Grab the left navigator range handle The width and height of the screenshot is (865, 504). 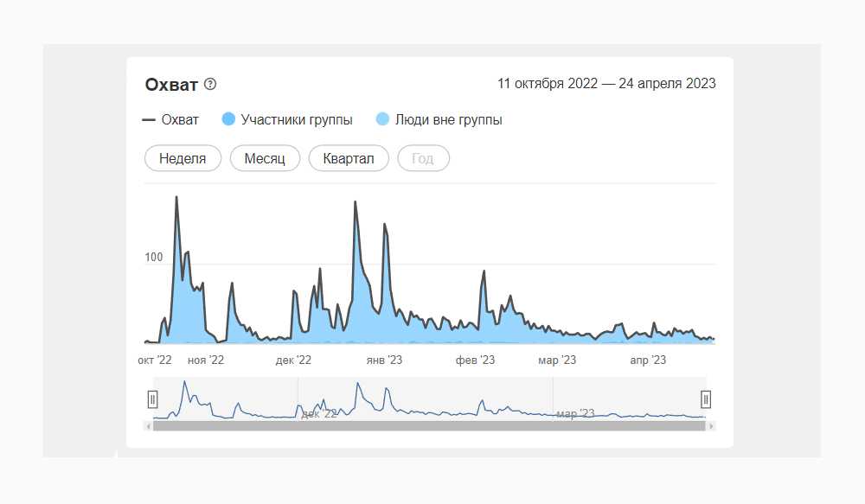tap(153, 399)
